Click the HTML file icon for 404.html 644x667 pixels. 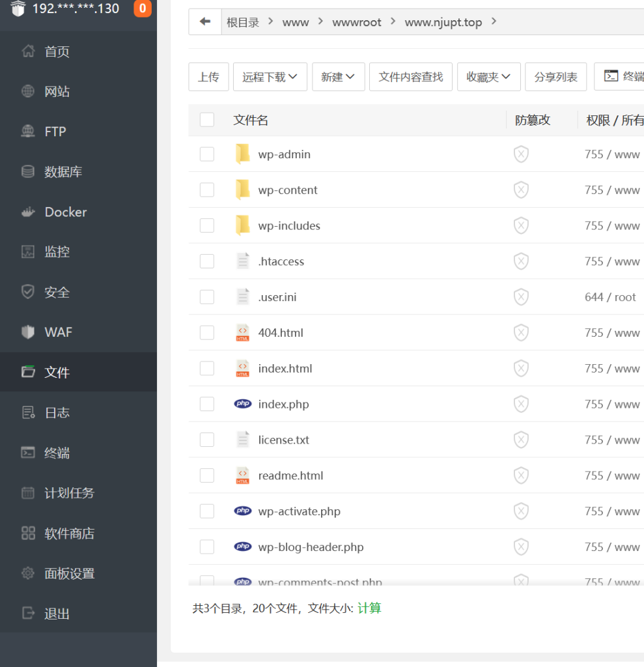coord(242,333)
